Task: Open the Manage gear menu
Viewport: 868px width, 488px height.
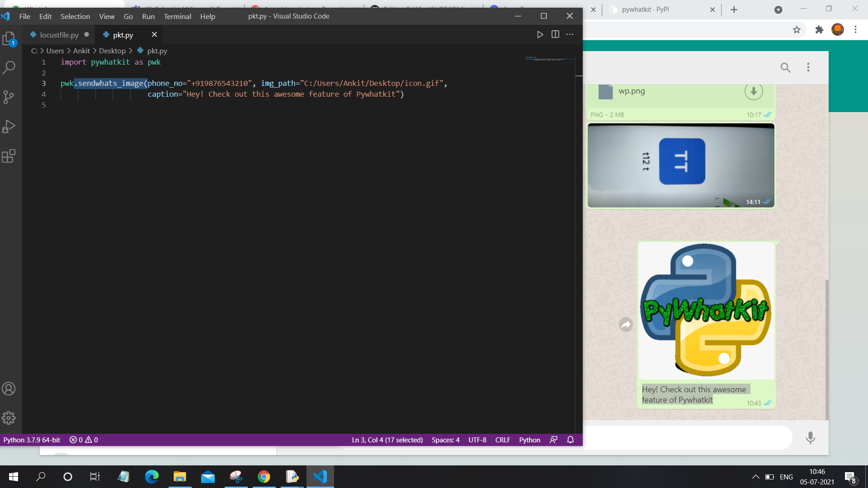Action: pos(9,418)
